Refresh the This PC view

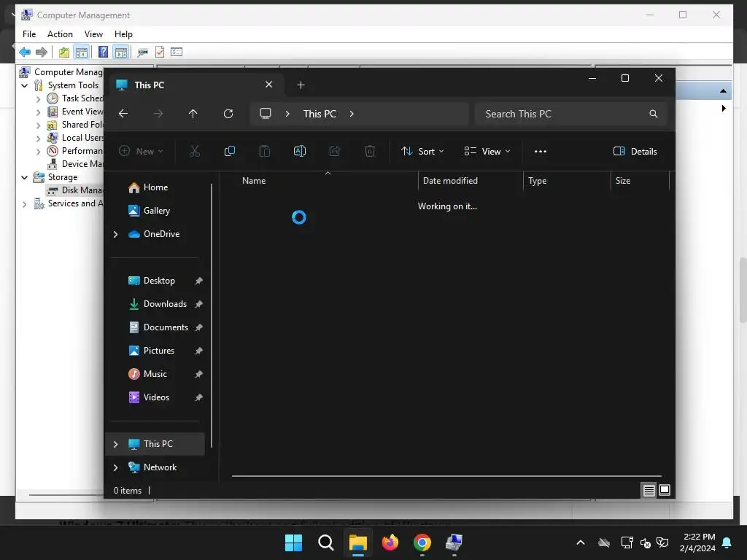point(228,114)
